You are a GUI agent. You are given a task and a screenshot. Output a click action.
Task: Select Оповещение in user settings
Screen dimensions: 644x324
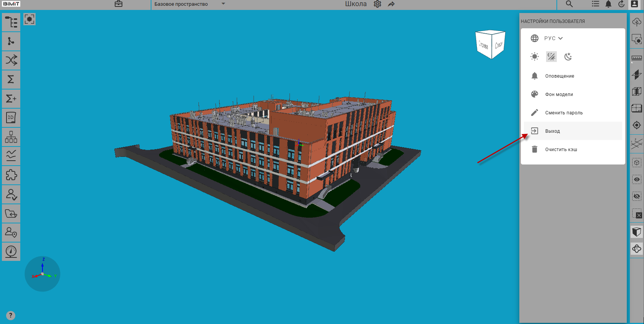(x=559, y=76)
